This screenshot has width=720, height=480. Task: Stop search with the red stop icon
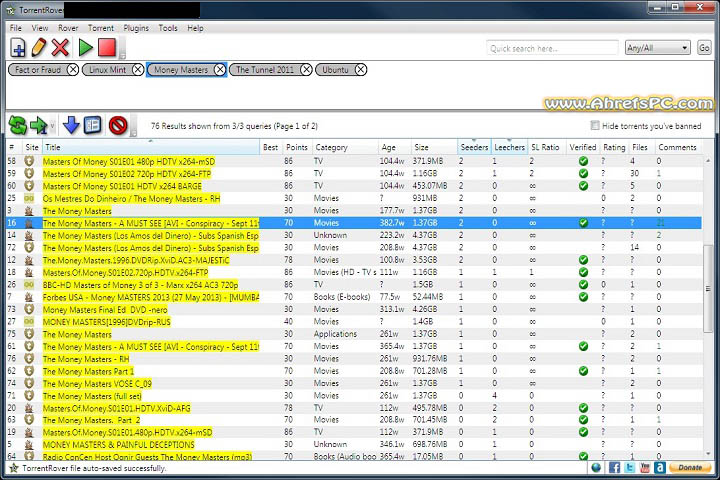click(x=107, y=48)
